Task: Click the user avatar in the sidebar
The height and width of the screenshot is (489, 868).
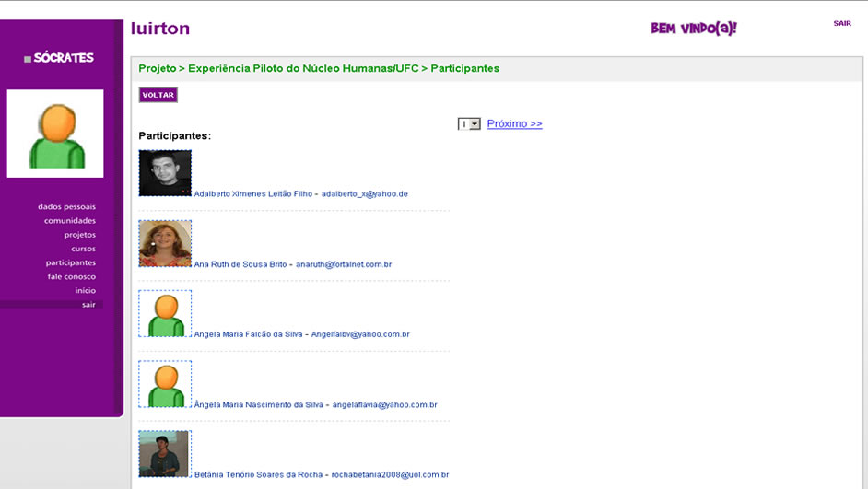Action: [55, 134]
